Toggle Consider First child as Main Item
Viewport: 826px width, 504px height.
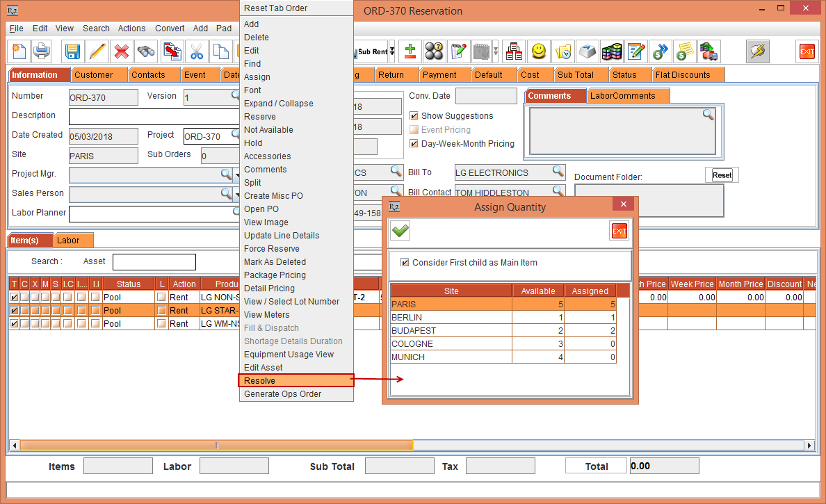pos(405,263)
